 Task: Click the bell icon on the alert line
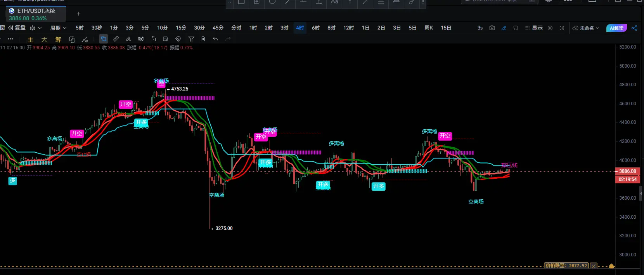tap(612, 266)
